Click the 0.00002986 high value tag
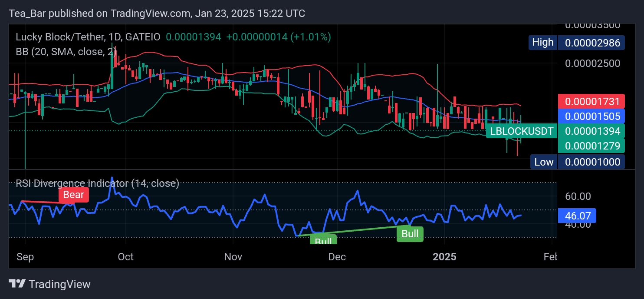The width and height of the screenshot is (644, 299). click(591, 42)
